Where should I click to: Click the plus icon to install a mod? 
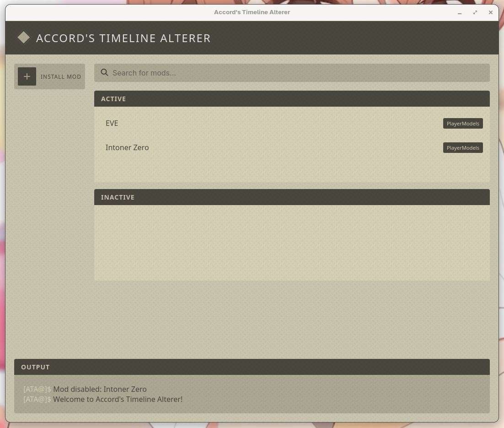[x=27, y=76]
